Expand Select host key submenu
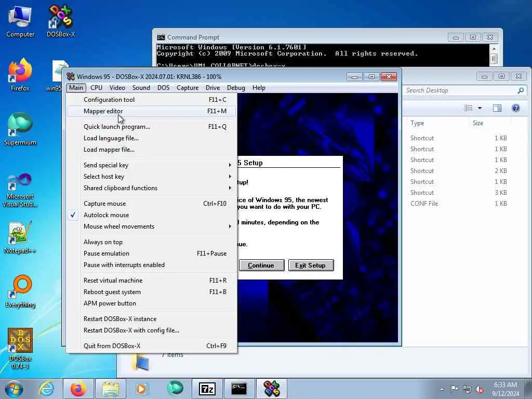The image size is (532, 399). 151,177
